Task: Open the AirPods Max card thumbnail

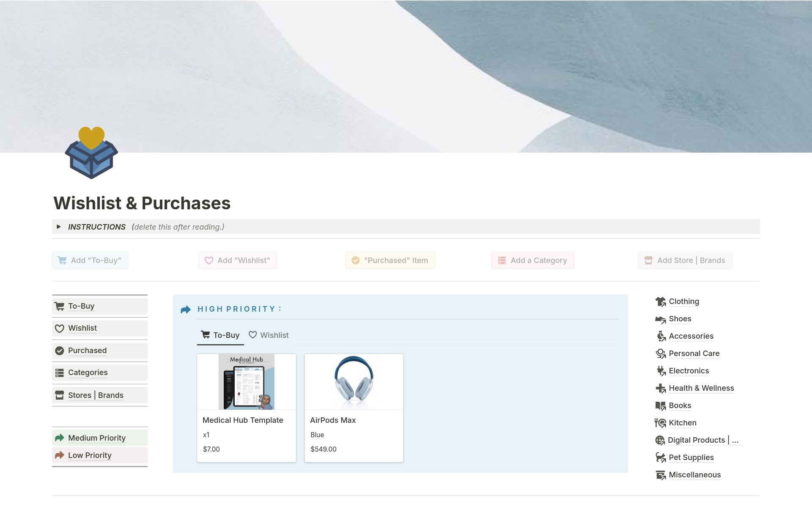Action: [x=354, y=382]
